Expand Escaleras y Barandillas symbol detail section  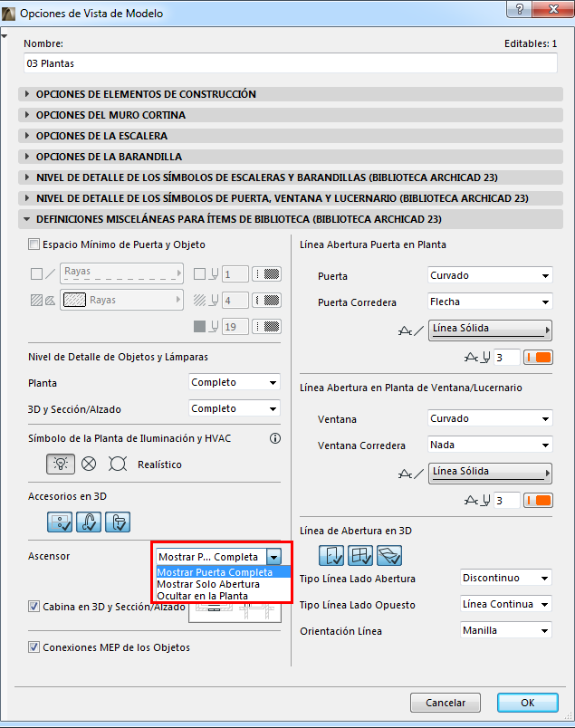(x=291, y=177)
